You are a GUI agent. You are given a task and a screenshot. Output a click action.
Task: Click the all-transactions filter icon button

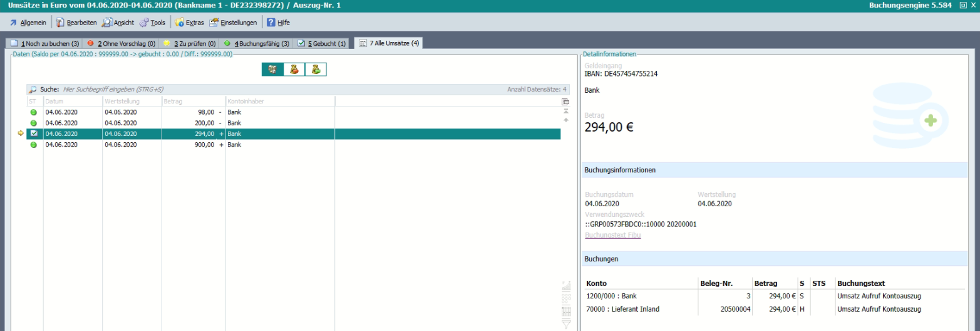tap(272, 70)
